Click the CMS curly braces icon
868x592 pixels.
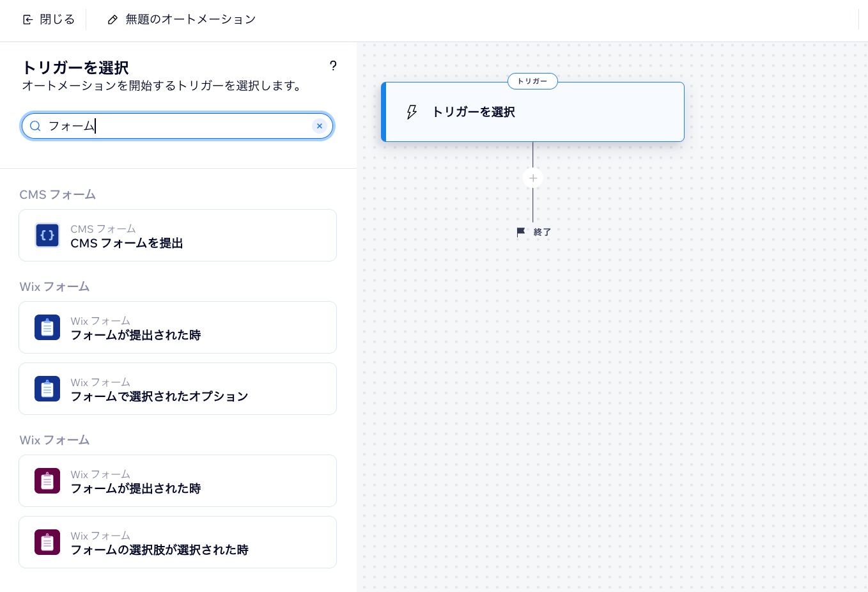click(x=47, y=235)
